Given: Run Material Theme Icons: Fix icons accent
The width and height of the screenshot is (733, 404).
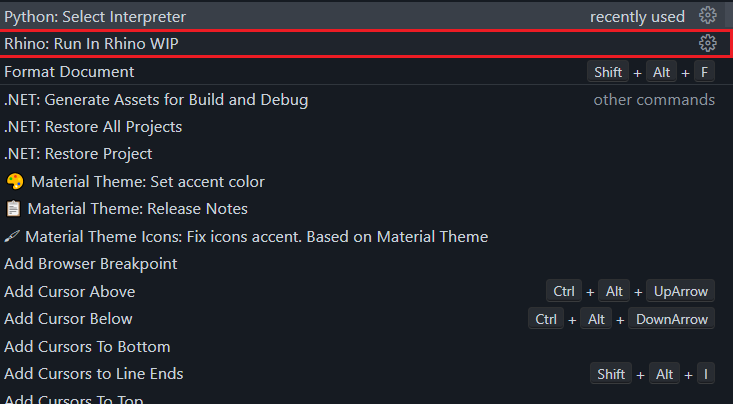Looking at the screenshot, I should pyautogui.click(x=256, y=237).
